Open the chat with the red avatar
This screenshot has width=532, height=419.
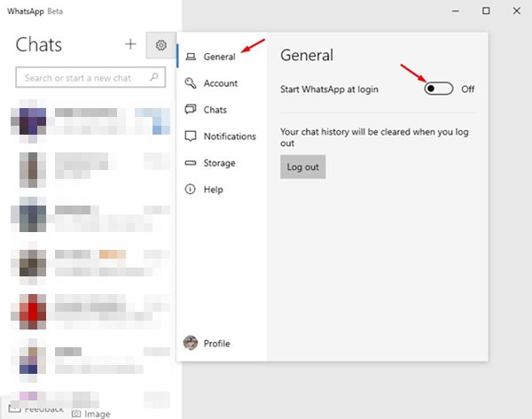coord(89,310)
